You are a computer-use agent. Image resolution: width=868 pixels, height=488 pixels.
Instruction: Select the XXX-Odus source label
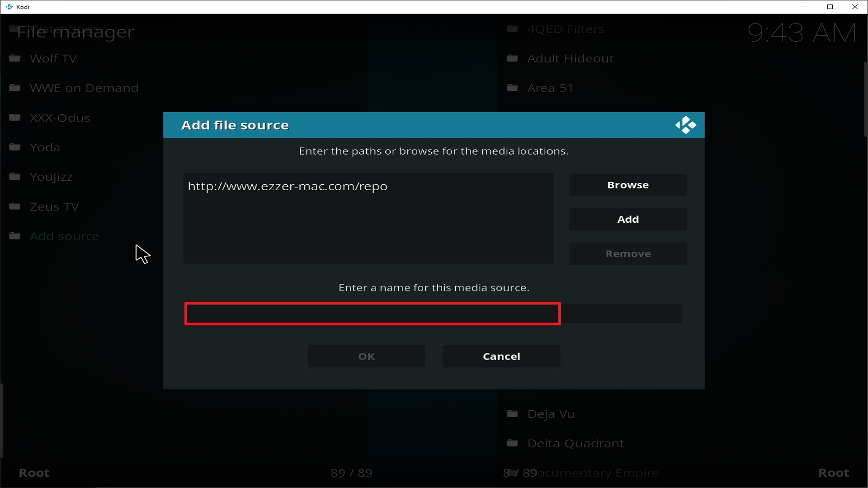click(x=60, y=118)
